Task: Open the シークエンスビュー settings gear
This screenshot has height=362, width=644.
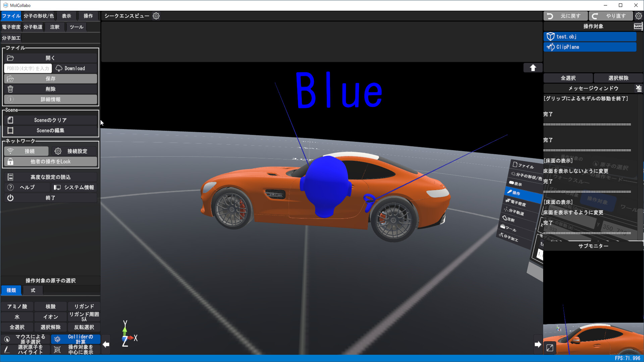Action: point(156,15)
